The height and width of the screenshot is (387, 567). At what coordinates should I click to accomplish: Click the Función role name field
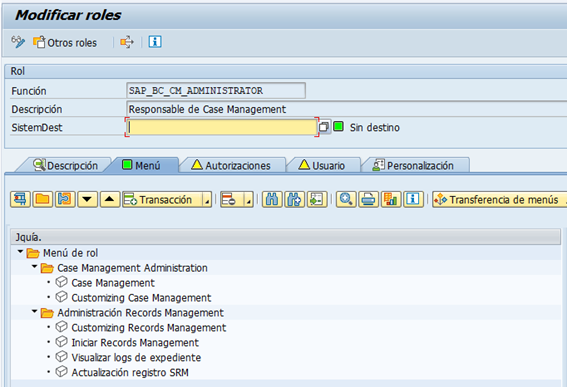pos(216,90)
